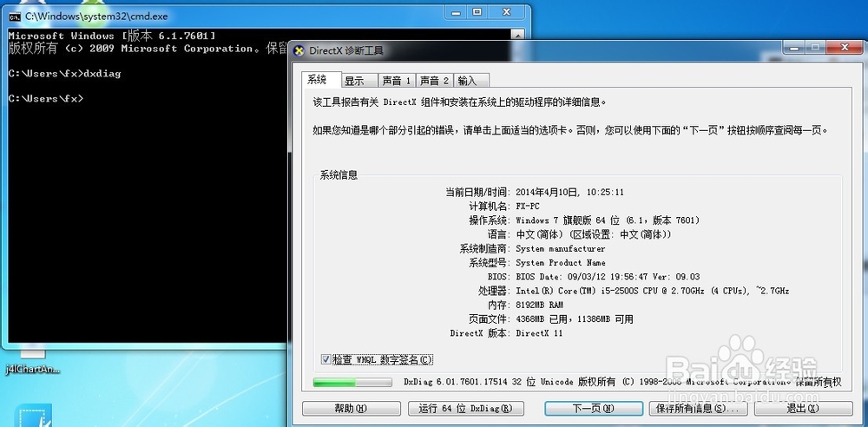This screenshot has height=427, width=868.
Task: Toggle the 检查 WHQL 数字签名 checkbox
Action: point(326,360)
